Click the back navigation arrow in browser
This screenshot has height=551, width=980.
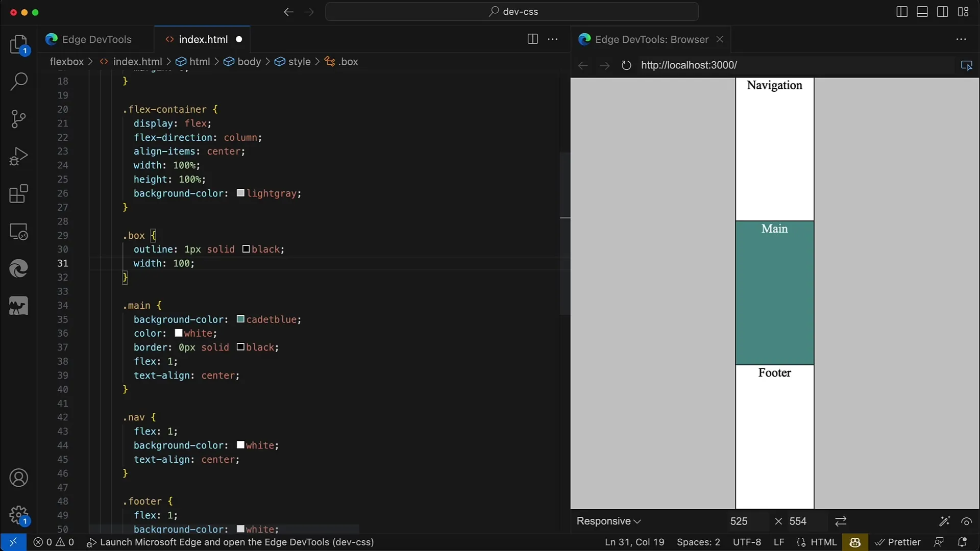(x=582, y=65)
